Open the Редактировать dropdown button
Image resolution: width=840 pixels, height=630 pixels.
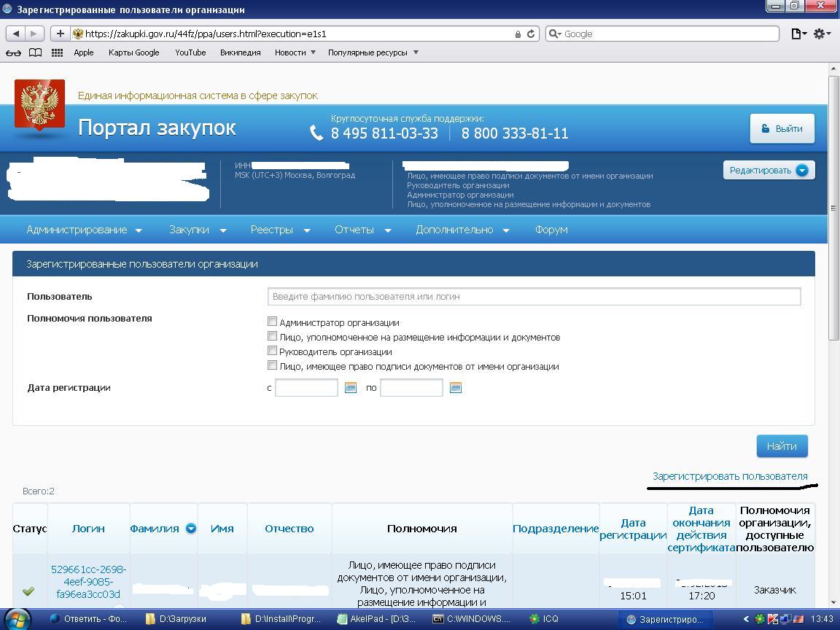(x=769, y=170)
